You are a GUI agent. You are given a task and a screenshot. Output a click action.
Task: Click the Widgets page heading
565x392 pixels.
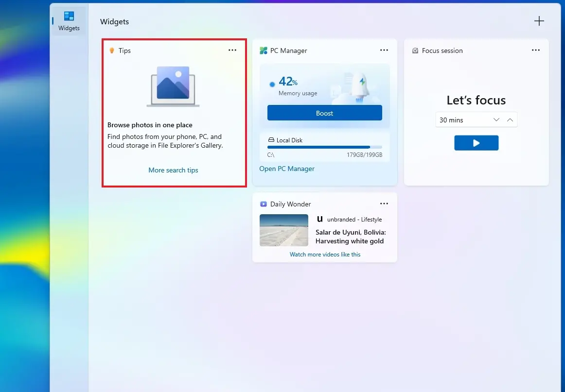(x=115, y=21)
